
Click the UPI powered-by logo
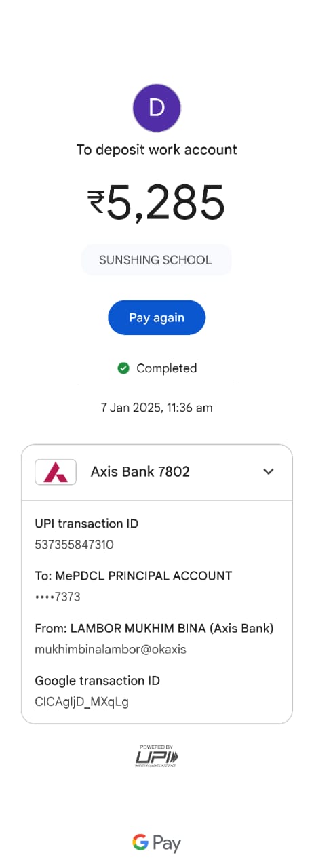pyautogui.click(x=157, y=755)
